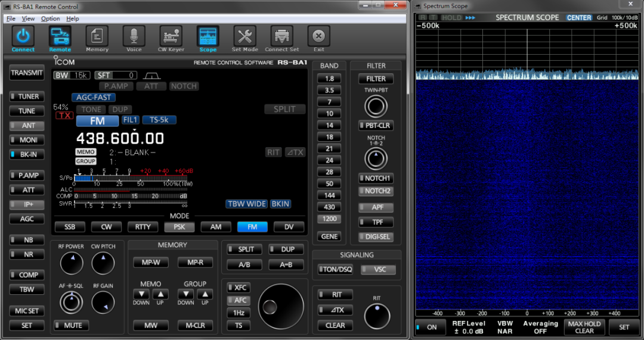Select DV mode
The width and height of the screenshot is (644, 340).
tap(289, 227)
